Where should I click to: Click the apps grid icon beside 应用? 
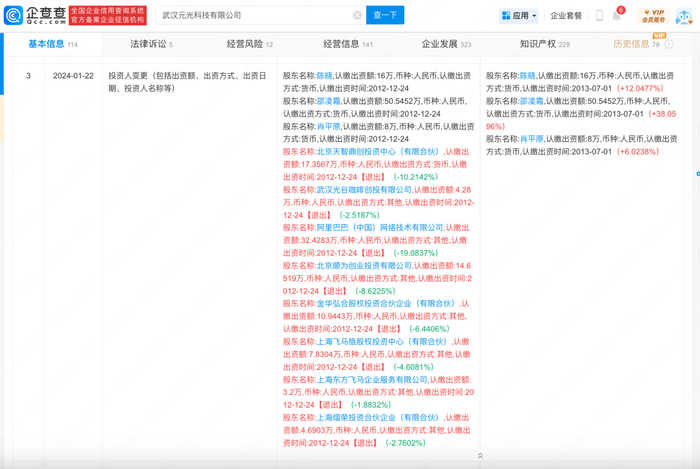pyautogui.click(x=505, y=16)
